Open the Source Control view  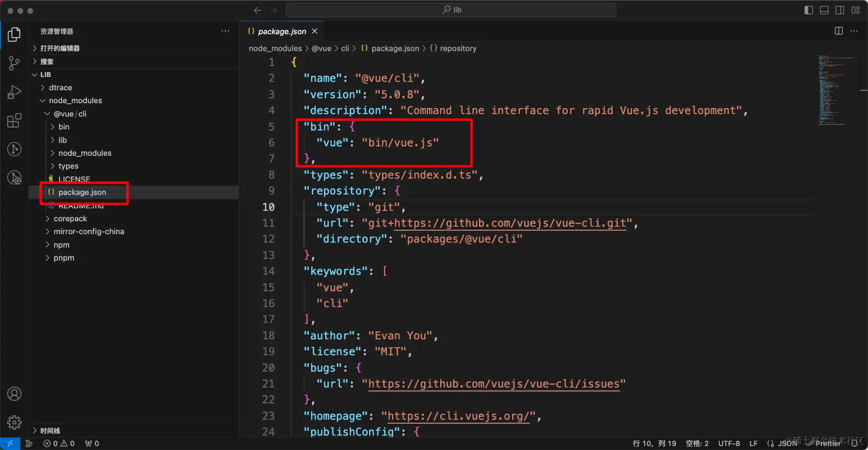click(x=14, y=63)
